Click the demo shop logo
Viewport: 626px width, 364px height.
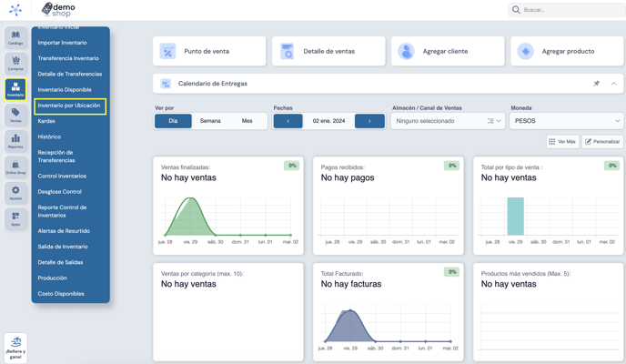point(58,10)
